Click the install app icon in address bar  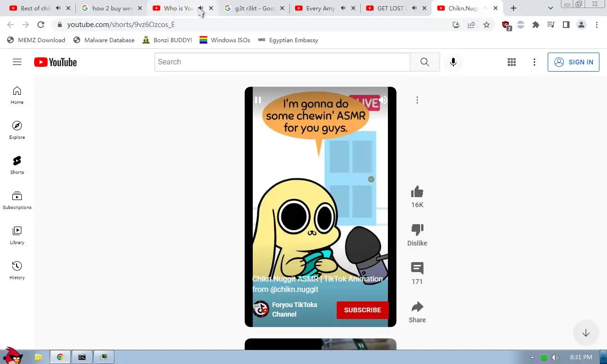pyautogui.click(x=456, y=25)
